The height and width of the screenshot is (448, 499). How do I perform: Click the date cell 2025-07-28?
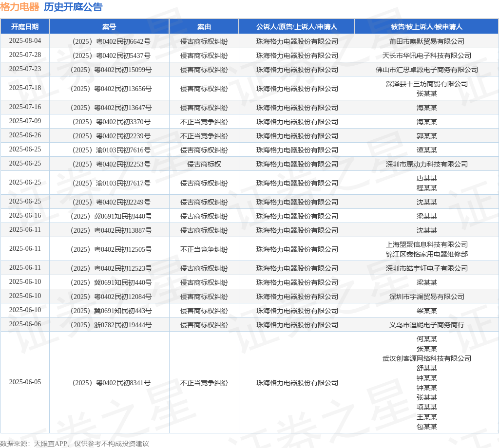(x=25, y=55)
